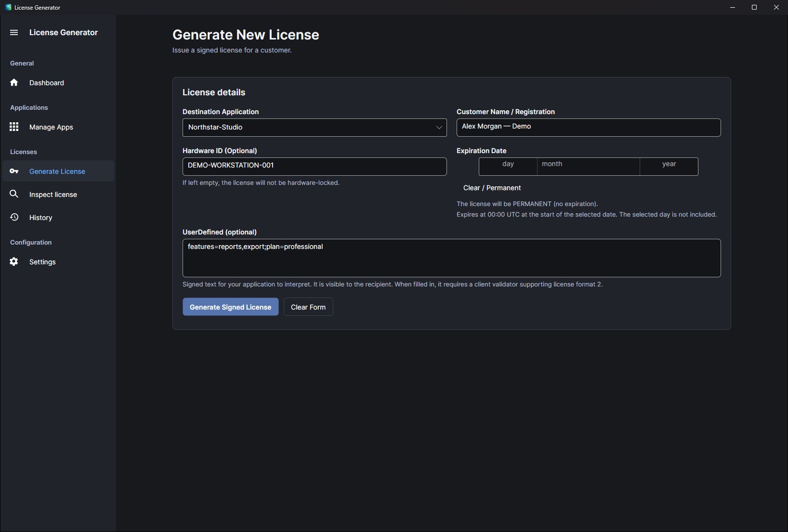Click the expiration day field
The width and height of the screenshot is (788, 532).
pyautogui.click(x=508, y=166)
